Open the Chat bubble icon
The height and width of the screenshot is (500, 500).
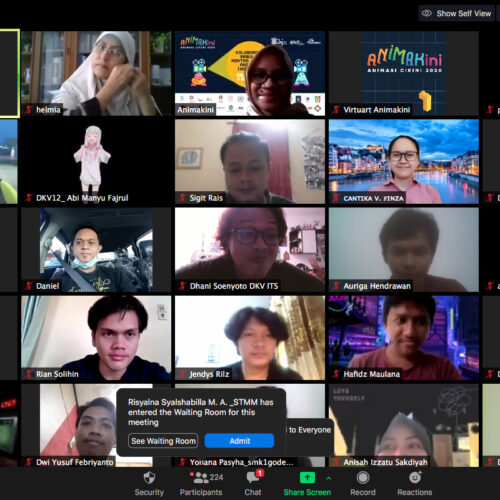(254, 477)
